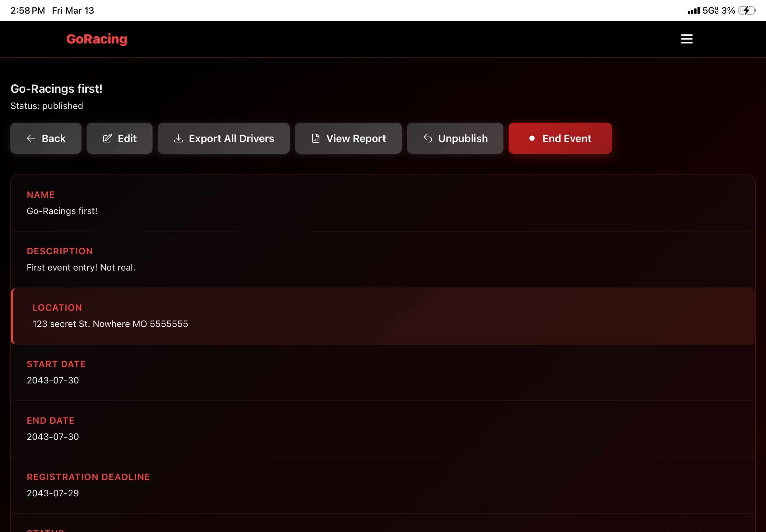Click the pencil edit icon
The image size is (766, 532).
click(107, 138)
